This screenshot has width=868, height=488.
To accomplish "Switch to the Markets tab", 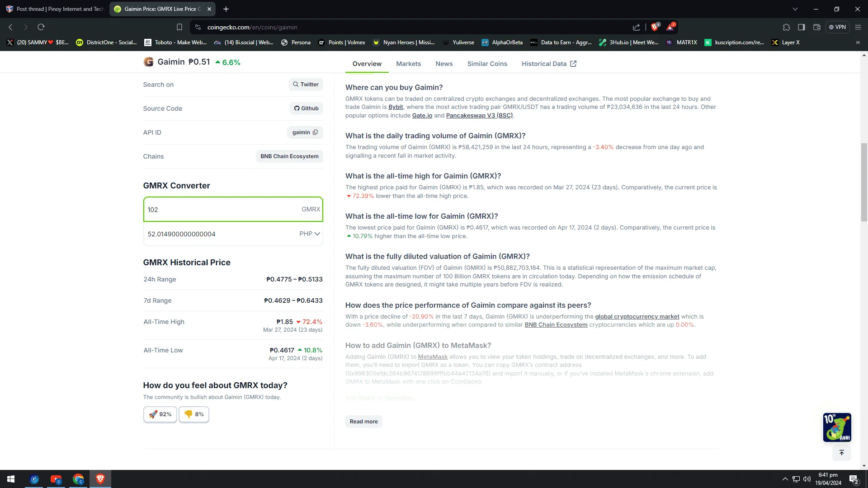I will pyautogui.click(x=409, y=64).
